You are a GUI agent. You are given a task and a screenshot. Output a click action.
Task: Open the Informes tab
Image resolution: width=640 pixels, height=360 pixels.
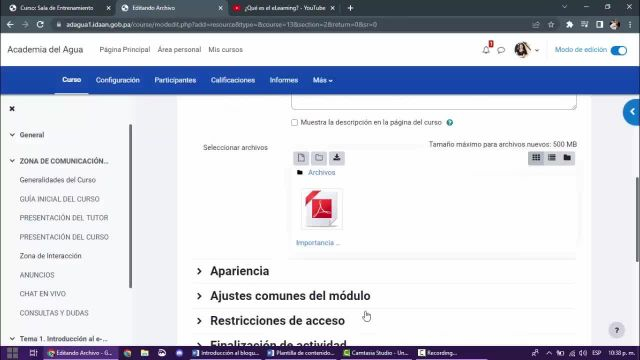click(284, 80)
